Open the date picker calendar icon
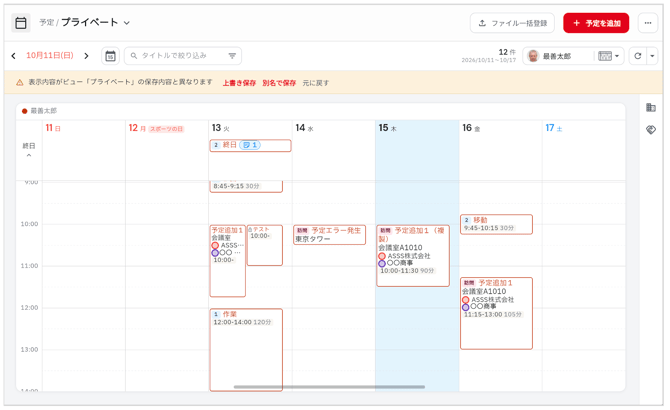The width and height of the screenshot is (670, 410). tap(110, 56)
